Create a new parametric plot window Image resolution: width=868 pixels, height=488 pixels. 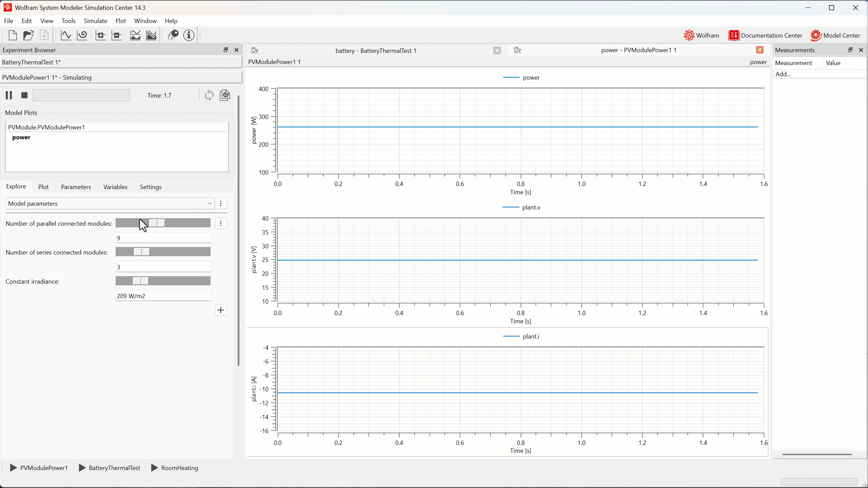[x=82, y=35]
